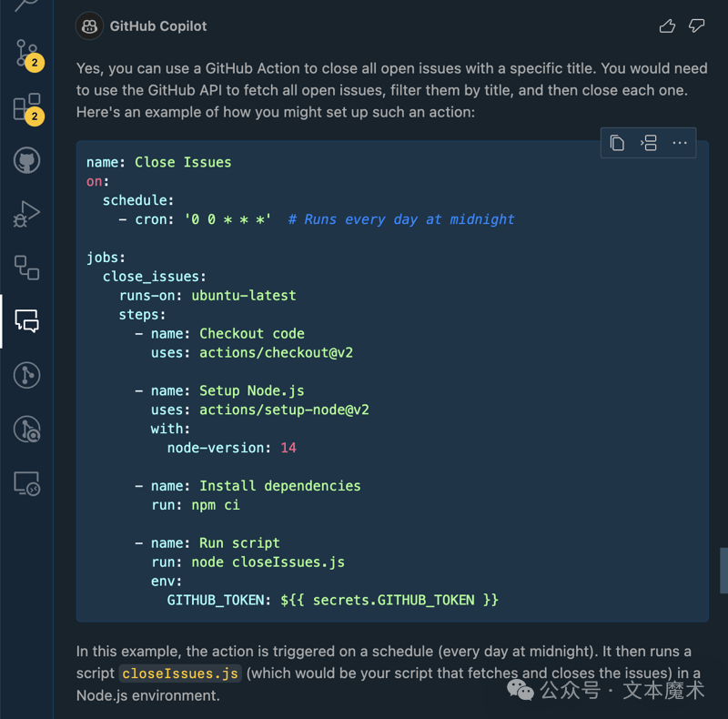Give thumbs down feedback on the answer

click(696, 25)
